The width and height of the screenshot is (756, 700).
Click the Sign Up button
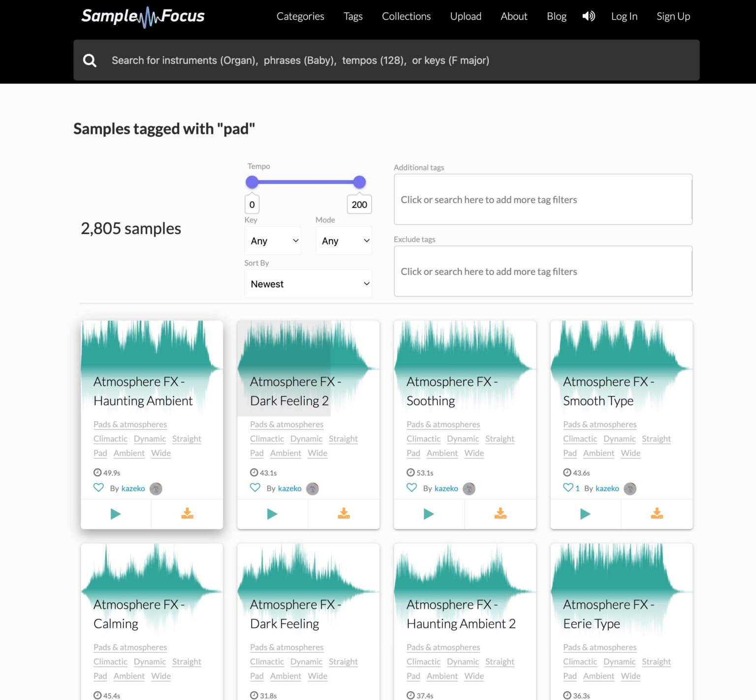click(x=673, y=16)
